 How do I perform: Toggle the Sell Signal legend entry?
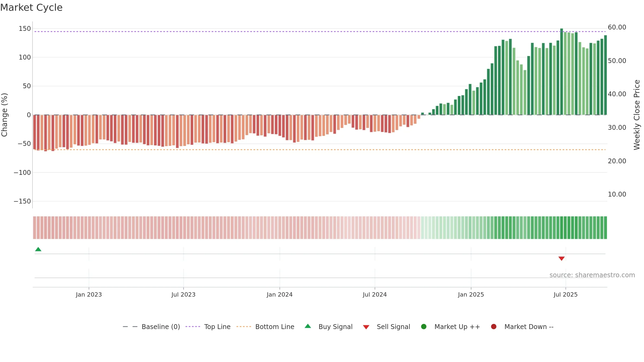(x=387, y=327)
